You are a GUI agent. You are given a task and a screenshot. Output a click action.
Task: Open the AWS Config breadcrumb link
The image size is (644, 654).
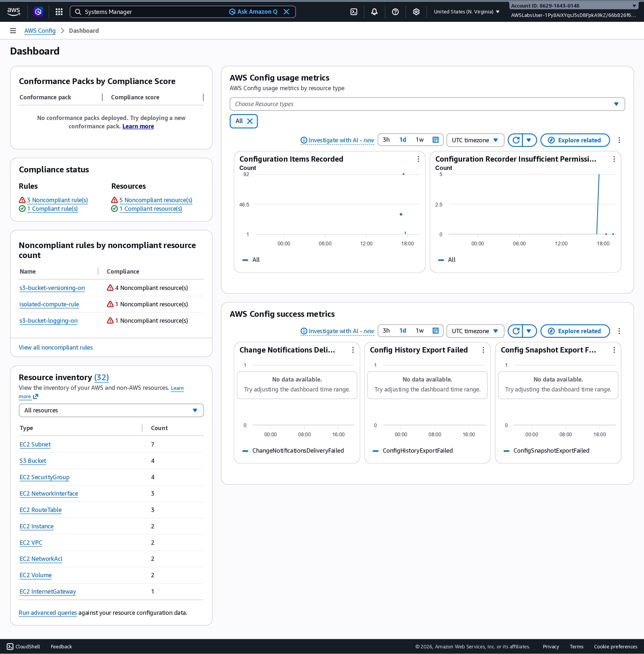[x=40, y=31]
